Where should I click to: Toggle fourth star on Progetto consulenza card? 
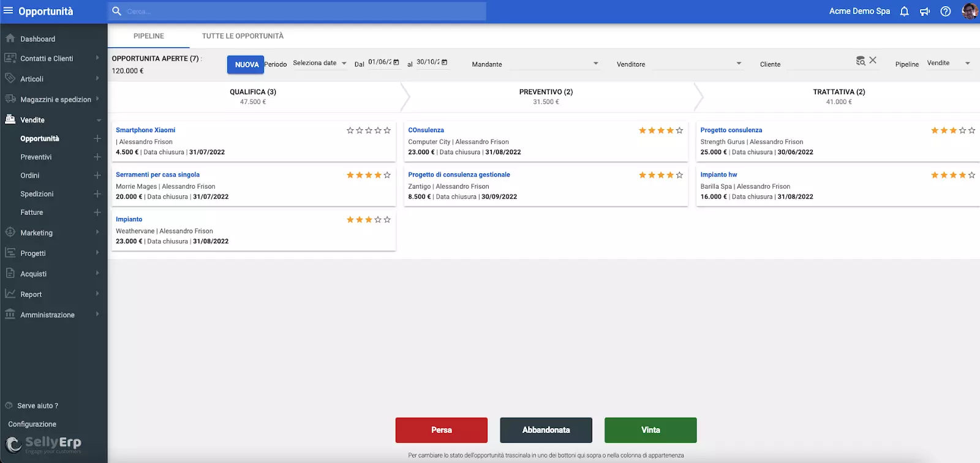point(962,130)
